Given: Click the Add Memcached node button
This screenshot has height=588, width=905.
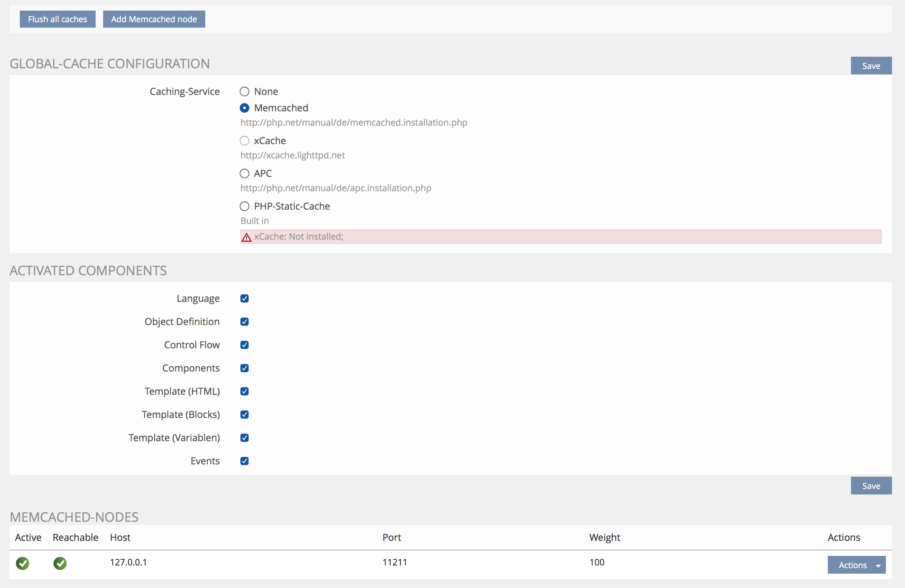Looking at the screenshot, I should (x=154, y=19).
